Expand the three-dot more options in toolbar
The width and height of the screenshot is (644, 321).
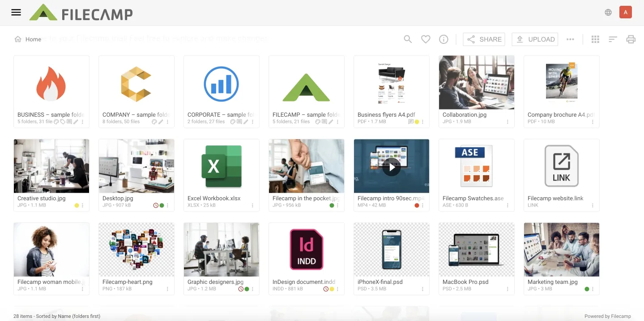(x=570, y=39)
